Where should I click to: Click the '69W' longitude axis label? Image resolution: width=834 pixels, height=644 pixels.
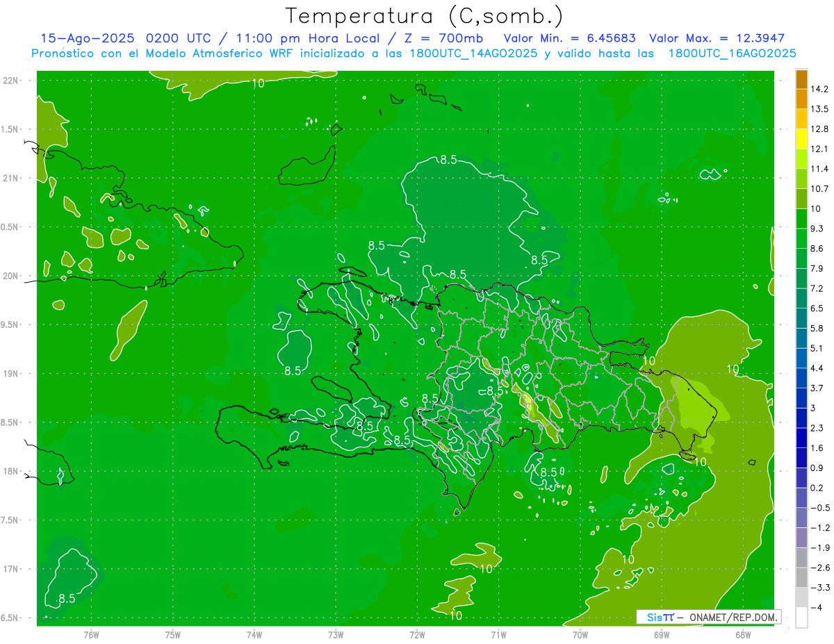point(662,634)
